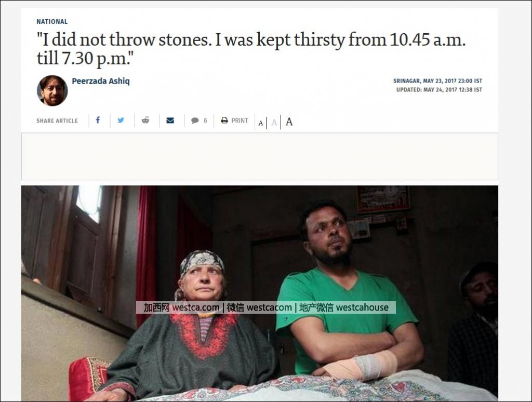Click the comment count number 6
The height and width of the screenshot is (402, 532).
[205, 120]
